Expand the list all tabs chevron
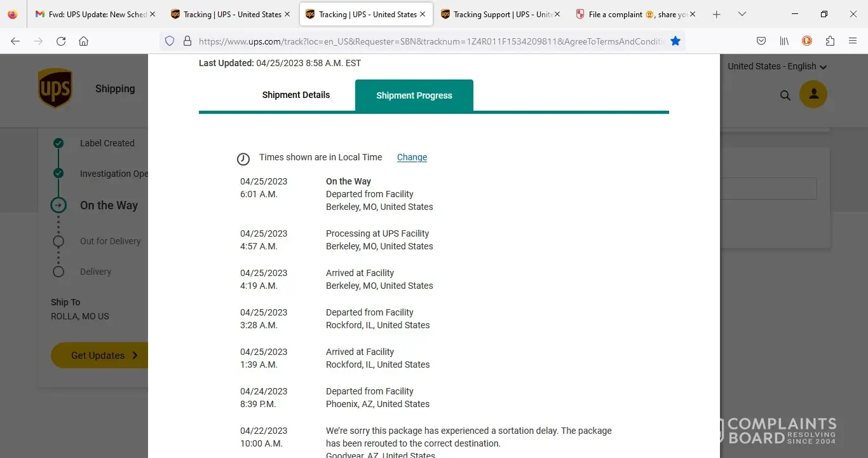Screen dimensions: 868x458 point(742,14)
